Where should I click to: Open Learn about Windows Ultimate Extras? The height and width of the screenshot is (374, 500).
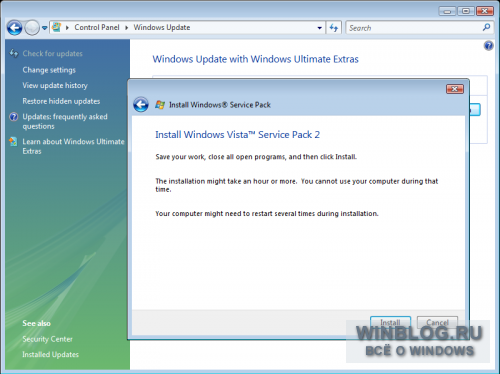(x=73, y=146)
